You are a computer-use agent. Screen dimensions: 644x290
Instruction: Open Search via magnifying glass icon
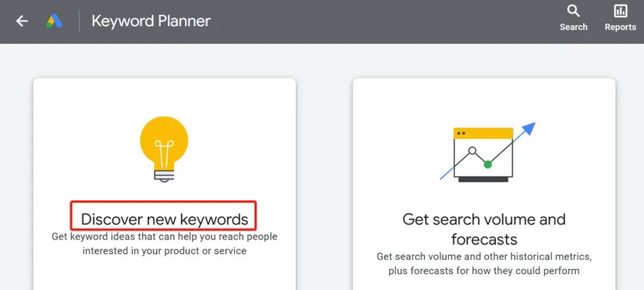click(573, 11)
